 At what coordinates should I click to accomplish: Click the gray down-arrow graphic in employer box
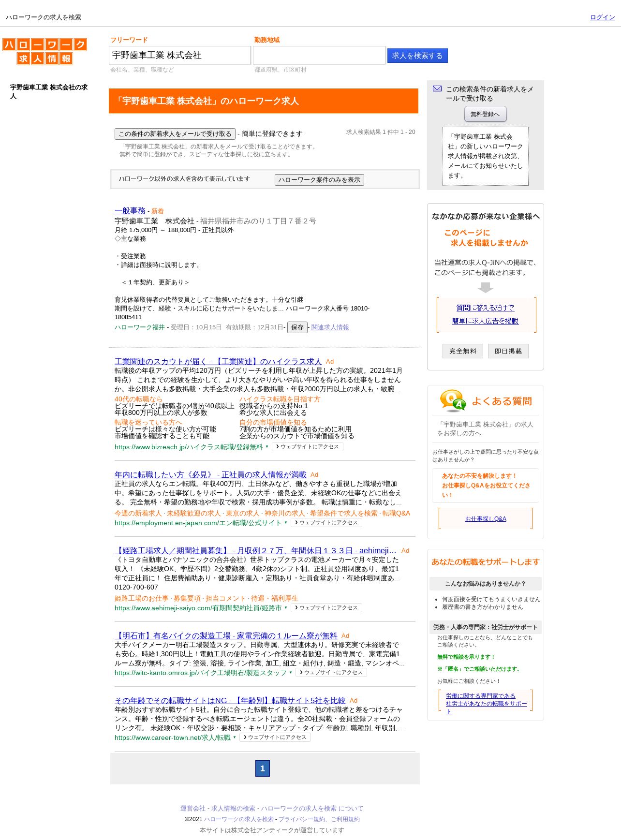pos(485,287)
